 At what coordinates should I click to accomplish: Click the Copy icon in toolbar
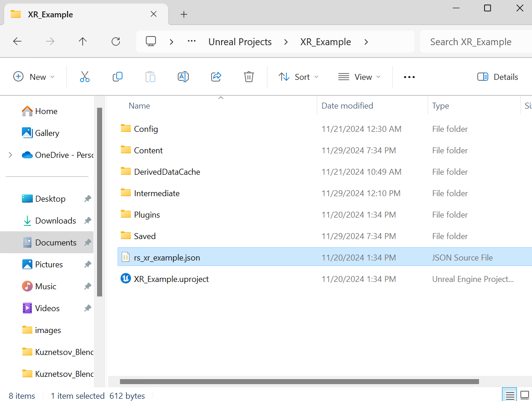pyautogui.click(x=118, y=77)
